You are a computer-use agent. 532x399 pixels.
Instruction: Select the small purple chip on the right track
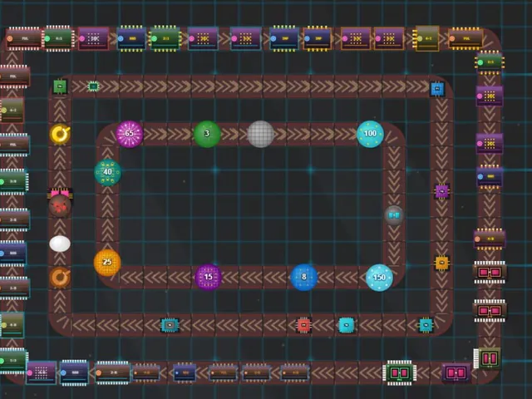tap(441, 192)
